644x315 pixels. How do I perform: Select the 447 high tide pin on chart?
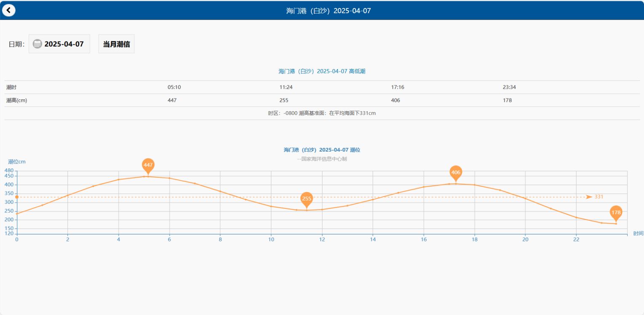tap(148, 166)
